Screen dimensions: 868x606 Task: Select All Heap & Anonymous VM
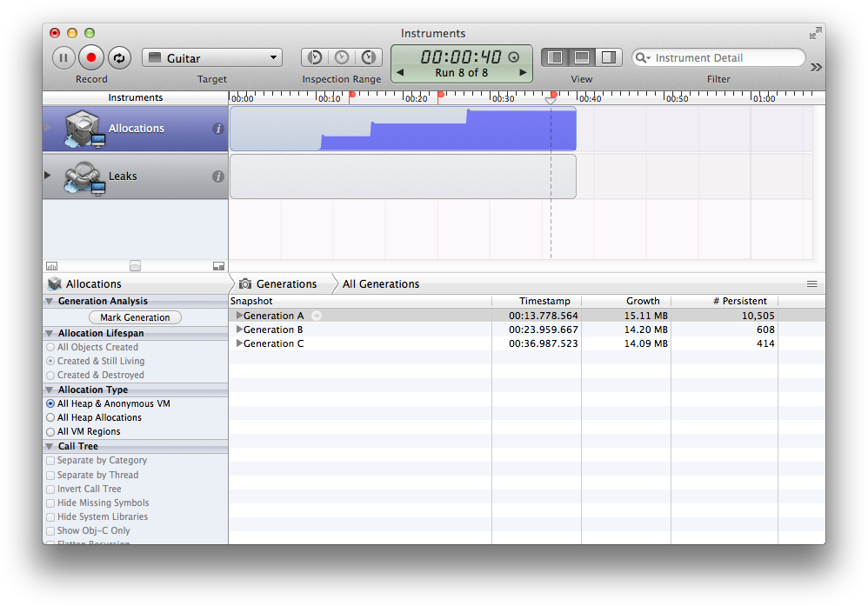tap(51, 404)
